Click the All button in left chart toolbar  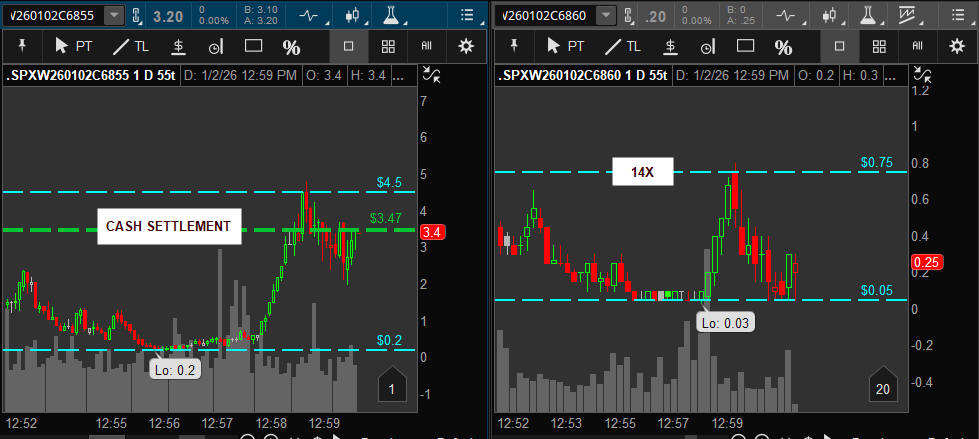coord(427,46)
